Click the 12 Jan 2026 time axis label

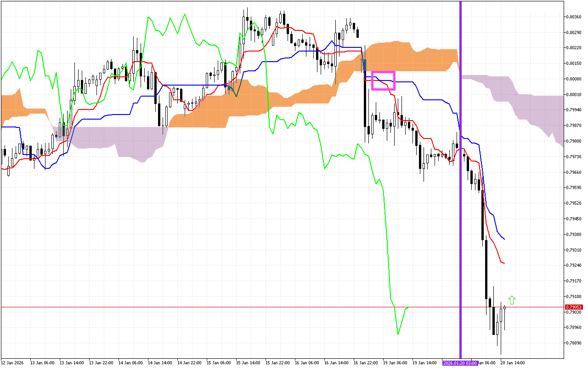click(x=12, y=363)
